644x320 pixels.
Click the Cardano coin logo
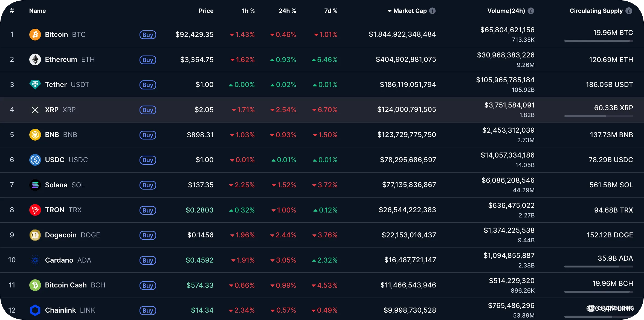(35, 260)
